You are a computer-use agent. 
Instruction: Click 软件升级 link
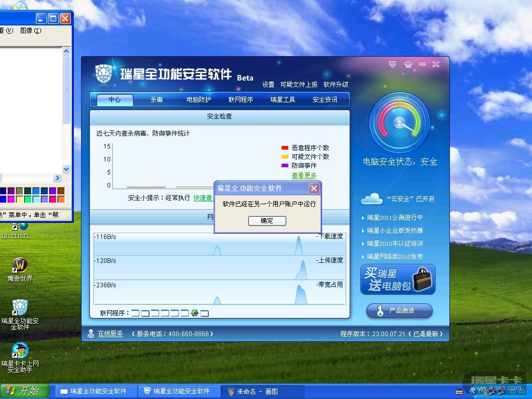tap(336, 85)
